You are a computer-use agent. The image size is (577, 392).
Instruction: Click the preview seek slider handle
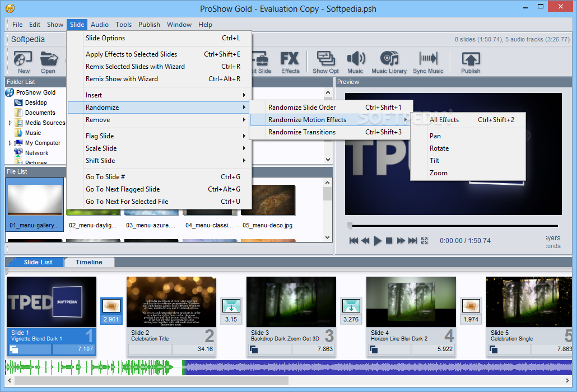pyautogui.click(x=350, y=226)
